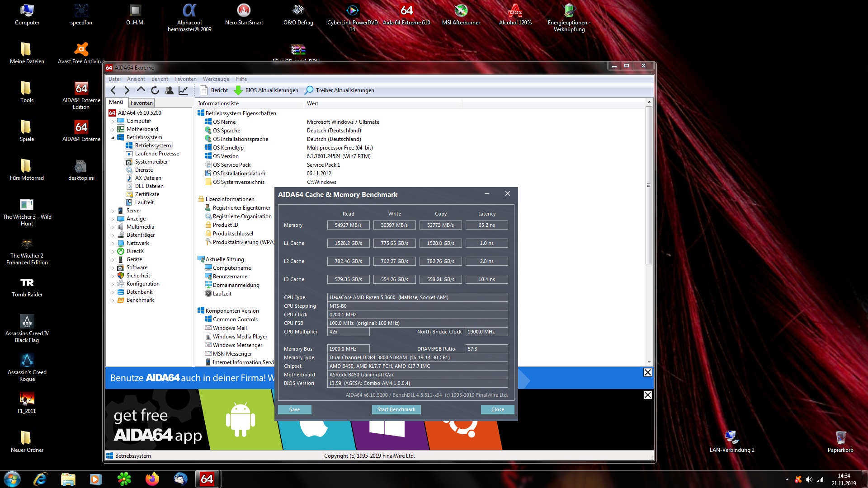
Task: Switch to the Favoriten tab
Action: pyautogui.click(x=142, y=103)
